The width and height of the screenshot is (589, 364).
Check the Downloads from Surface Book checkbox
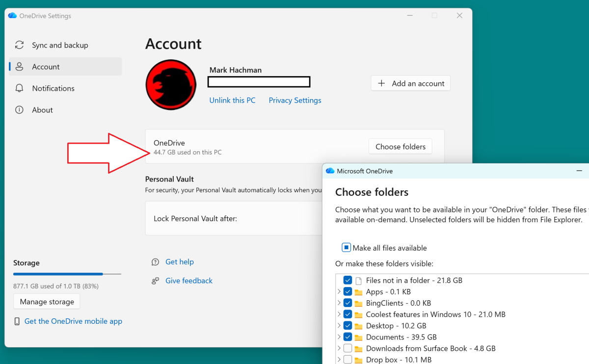348,348
